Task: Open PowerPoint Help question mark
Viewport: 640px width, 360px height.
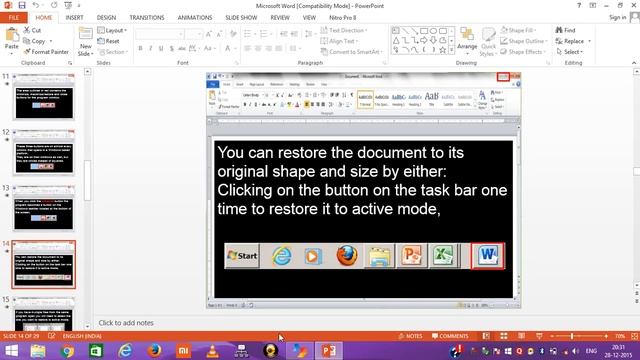Action: [x=579, y=6]
